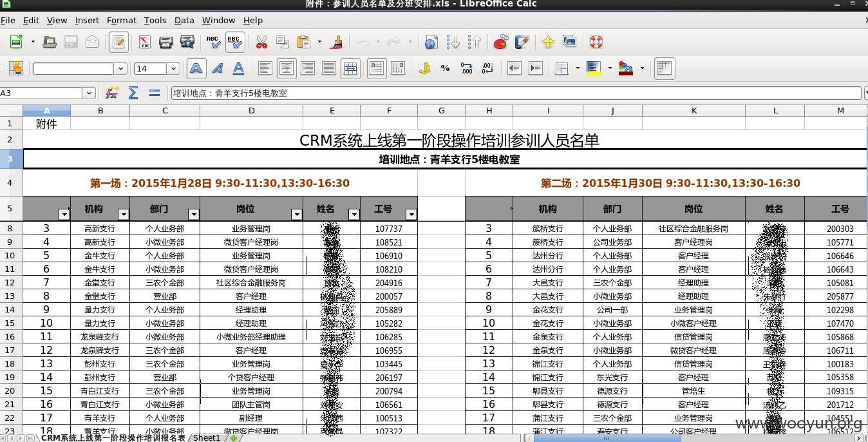
Task: Click the horizontal scrollbar thumb
Action: click(x=607, y=438)
